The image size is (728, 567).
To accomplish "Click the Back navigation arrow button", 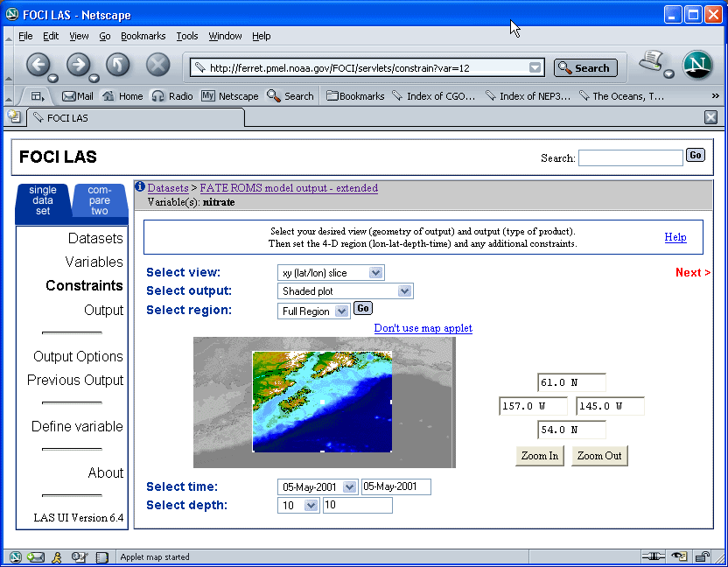I will click(37, 65).
